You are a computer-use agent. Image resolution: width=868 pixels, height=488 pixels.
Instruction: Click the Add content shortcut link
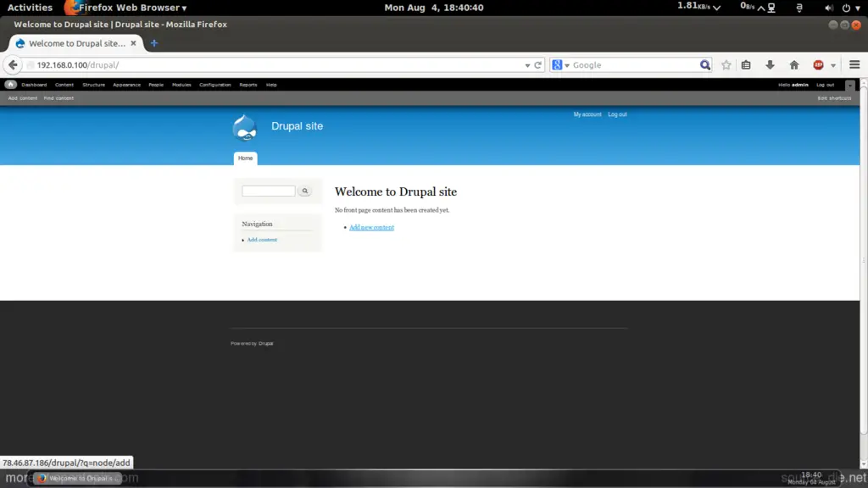tap(23, 98)
